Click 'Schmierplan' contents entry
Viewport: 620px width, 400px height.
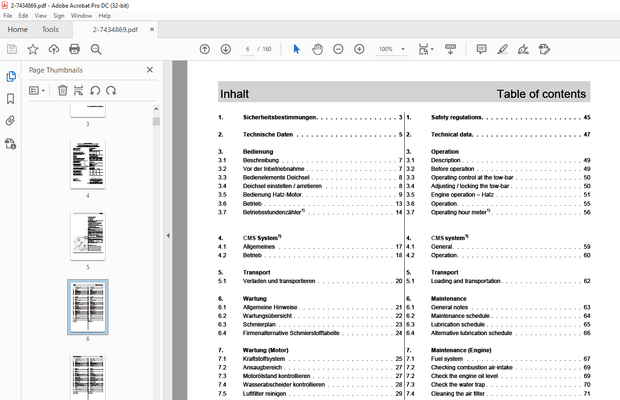coord(259,325)
